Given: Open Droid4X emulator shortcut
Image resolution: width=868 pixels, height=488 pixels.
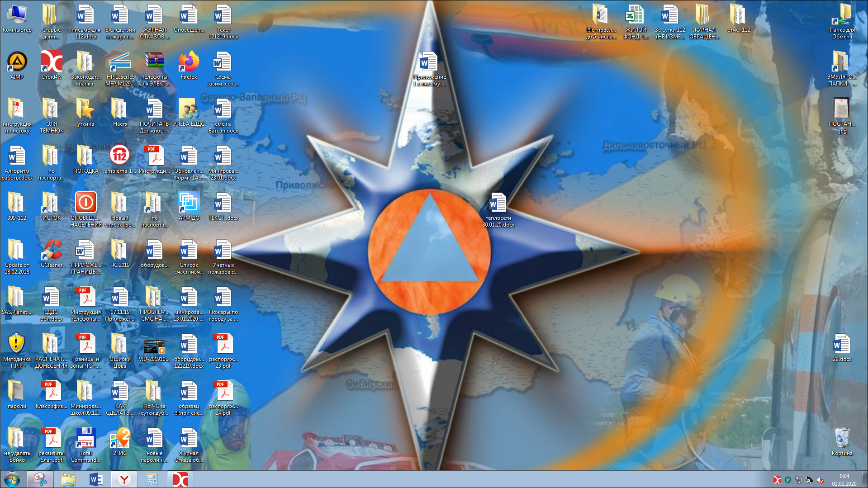Looking at the screenshot, I should (52, 66).
